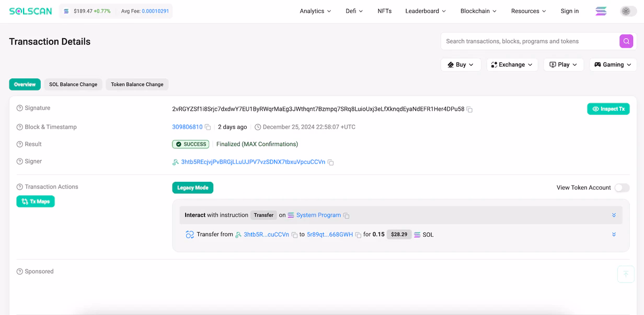
Task: Click help icon next to Result
Action: (x=20, y=144)
